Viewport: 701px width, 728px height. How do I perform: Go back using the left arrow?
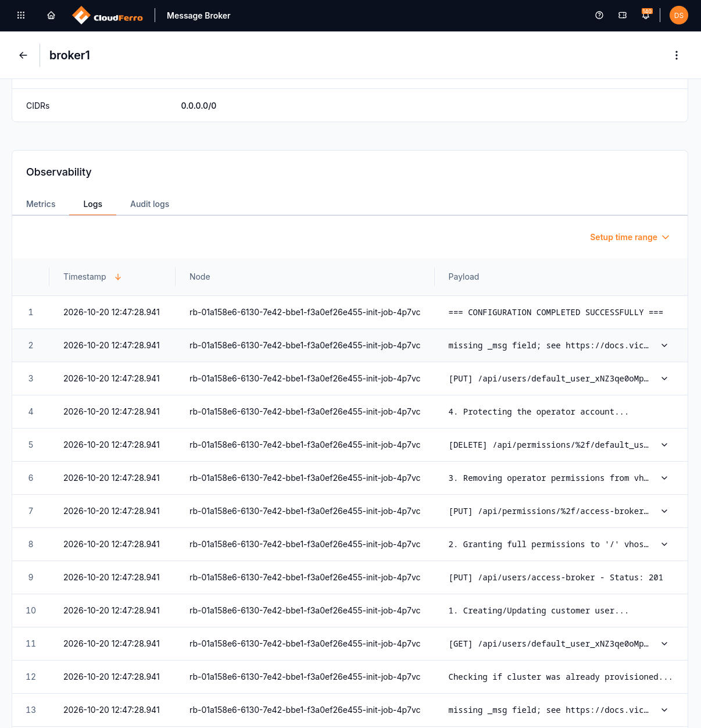tap(23, 55)
